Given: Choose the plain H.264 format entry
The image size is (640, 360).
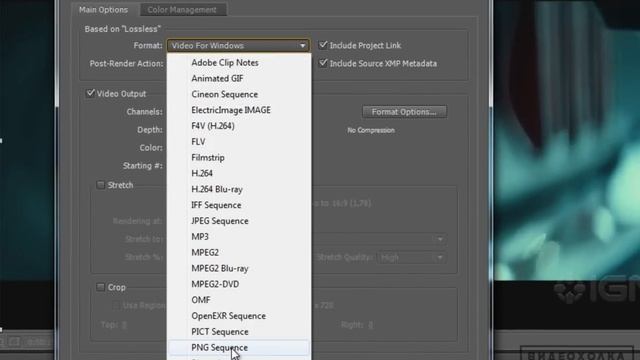Looking at the screenshot, I should tap(239, 173).
